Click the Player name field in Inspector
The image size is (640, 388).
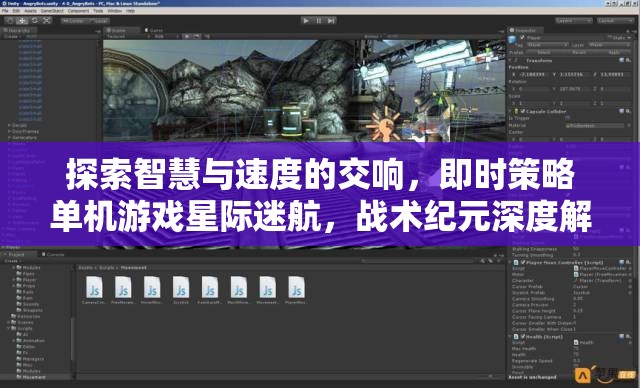tap(565, 38)
